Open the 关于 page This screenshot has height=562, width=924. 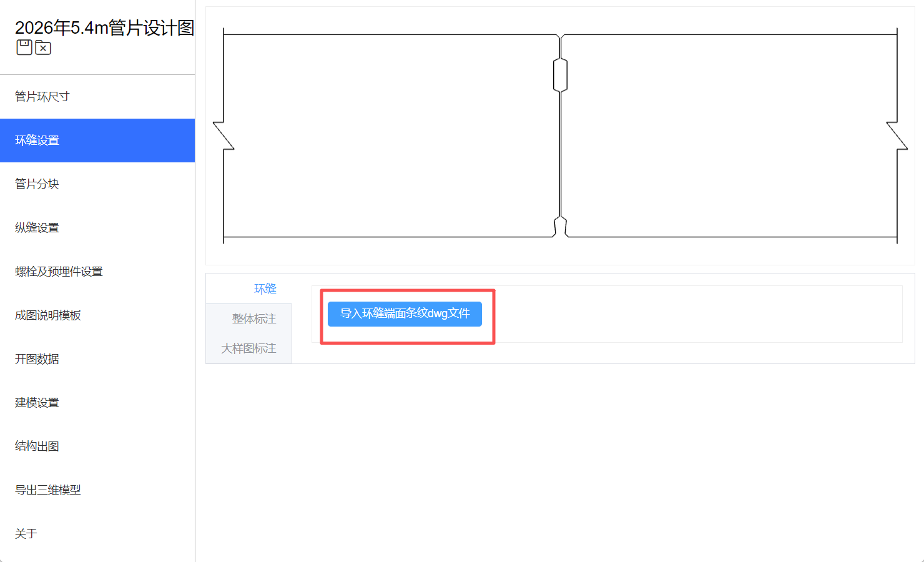(26, 534)
